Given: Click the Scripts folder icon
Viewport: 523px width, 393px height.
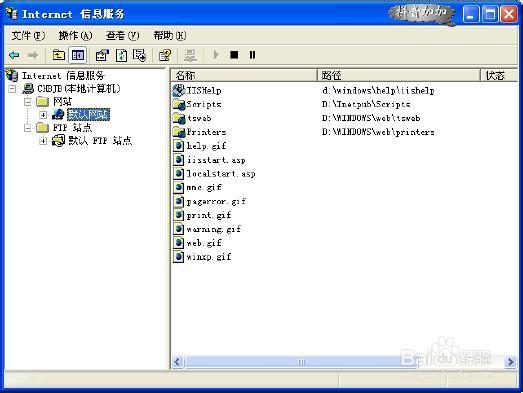Looking at the screenshot, I should click(179, 104).
